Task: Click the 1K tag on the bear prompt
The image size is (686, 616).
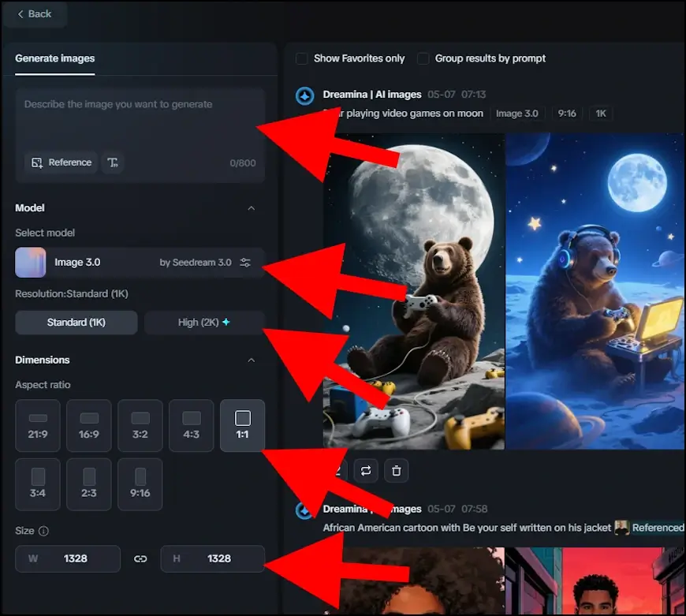Action: pos(601,114)
